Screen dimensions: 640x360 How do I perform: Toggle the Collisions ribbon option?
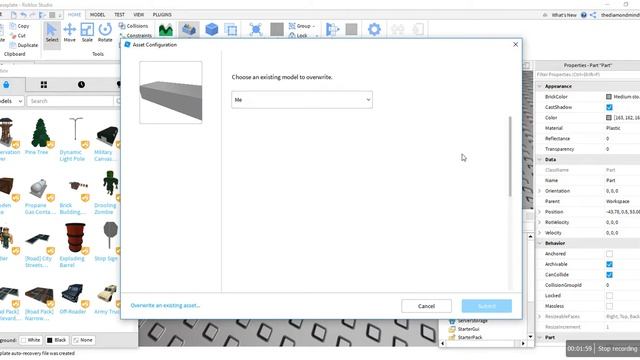pos(133,26)
